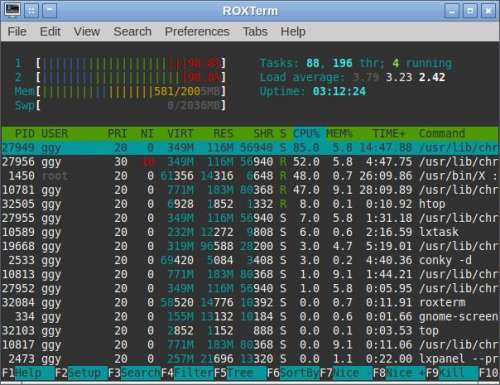Screen dimensions: 500x385
Task: Open the Search menu
Action: 132,32
